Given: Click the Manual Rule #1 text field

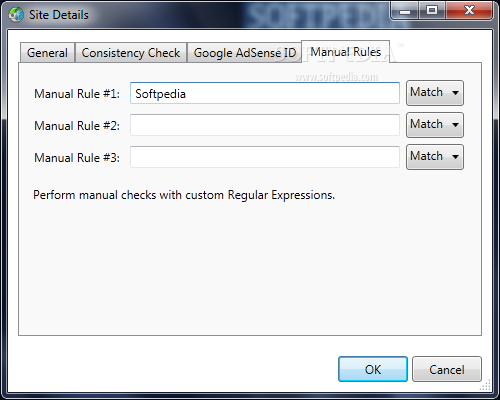Looking at the screenshot, I should 265,93.
